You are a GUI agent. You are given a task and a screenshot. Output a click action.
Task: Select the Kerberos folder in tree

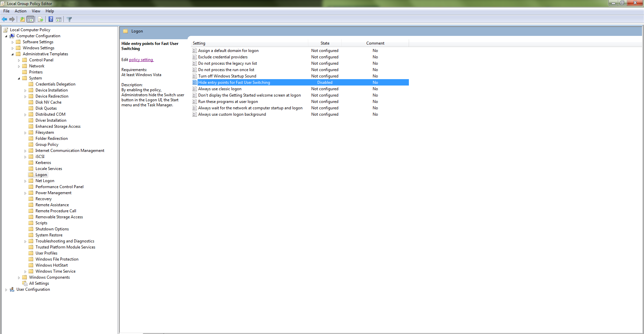[43, 163]
